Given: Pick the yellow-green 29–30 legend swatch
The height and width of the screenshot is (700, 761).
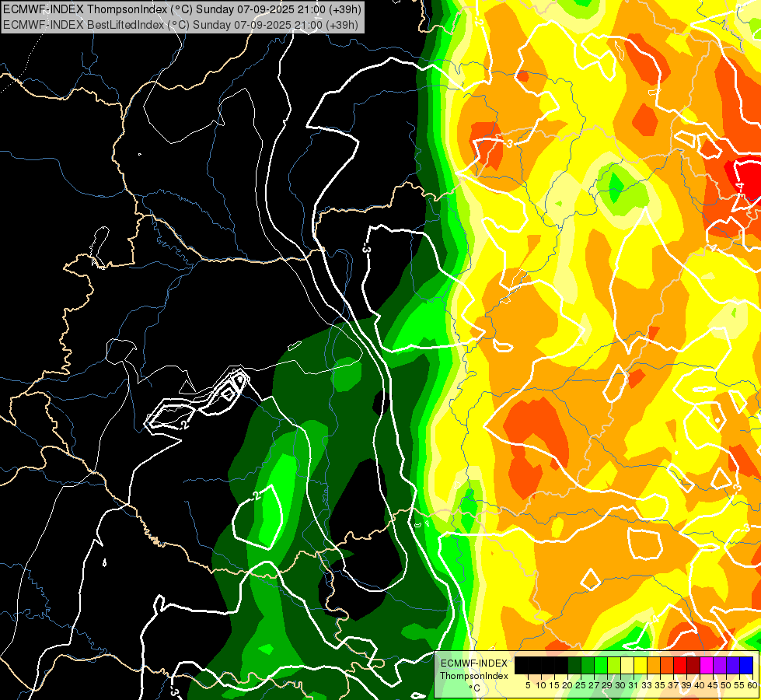Looking at the screenshot, I should pyautogui.click(x=614, y=665).
